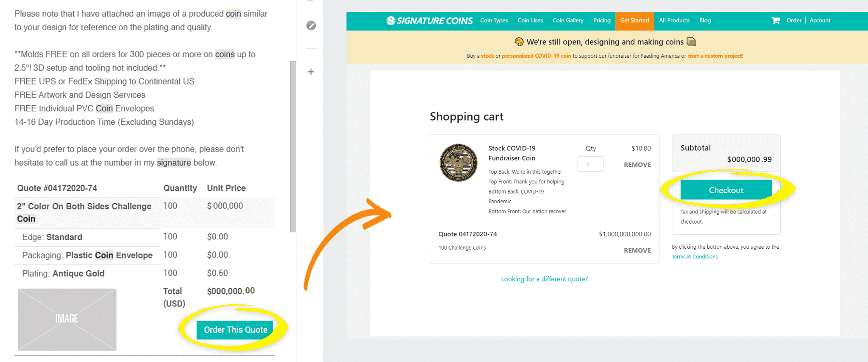Click 'Looking for a different quote?' link
Viewport: 868px width, 362px height.
click(x=544, y=279)
